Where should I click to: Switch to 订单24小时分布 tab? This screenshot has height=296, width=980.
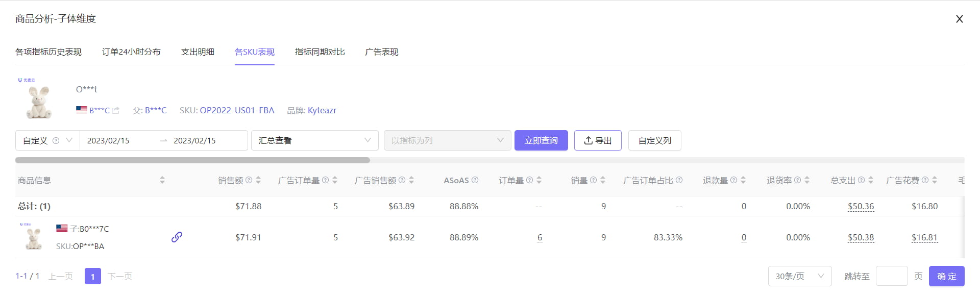coord(131,52)
